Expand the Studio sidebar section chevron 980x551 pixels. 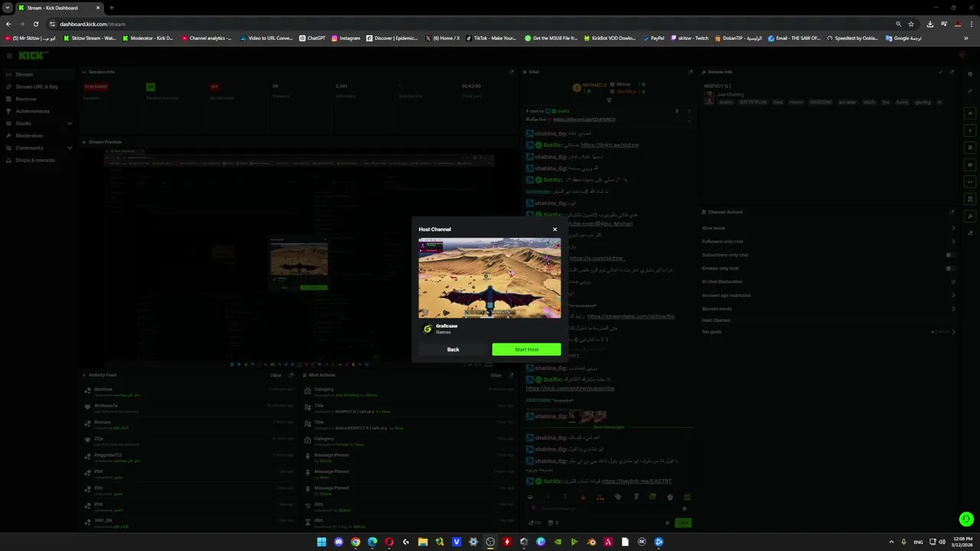[x=70, y=123]
